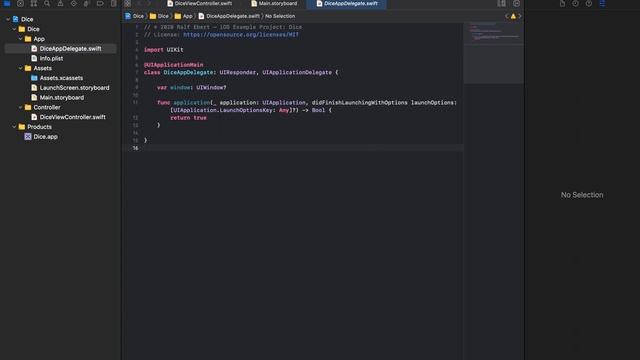Go back in editor history
Screen dimensions: 640x360
coord(139,4)
